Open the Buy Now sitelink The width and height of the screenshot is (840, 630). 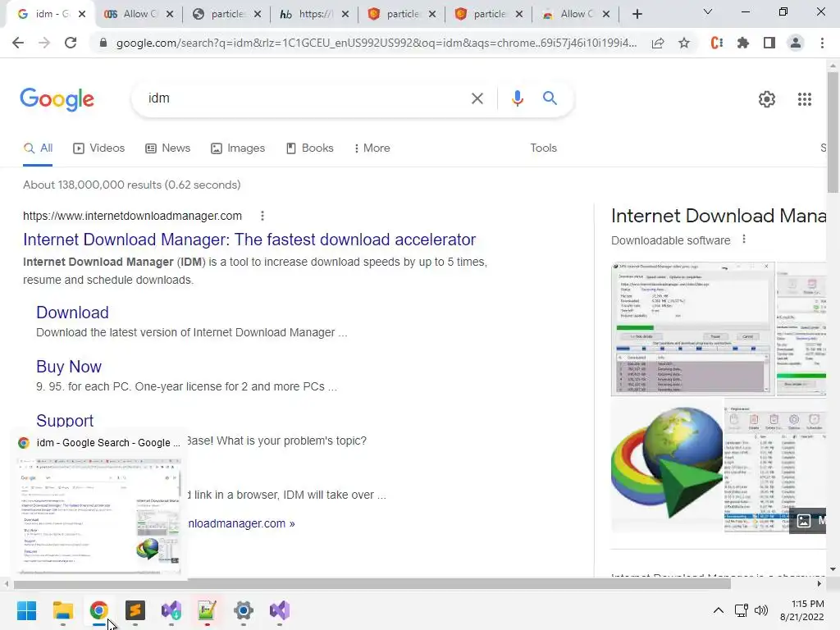pyautogui.click(x=69, y=367)
